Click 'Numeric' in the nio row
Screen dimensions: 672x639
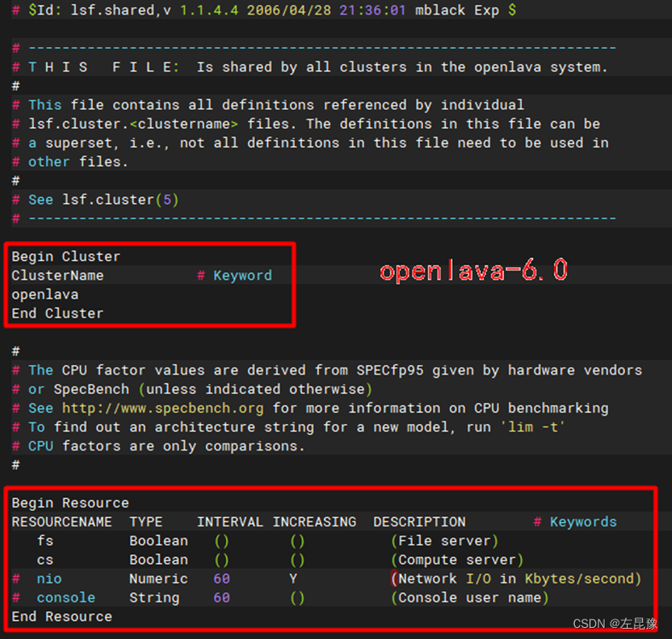(x=159, y=579)
